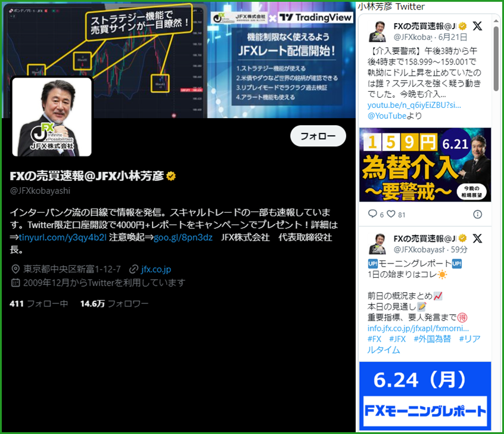Screen dimensions: 504x434
Task: Click the info circle icon on tweet
Action: [478, 214]
